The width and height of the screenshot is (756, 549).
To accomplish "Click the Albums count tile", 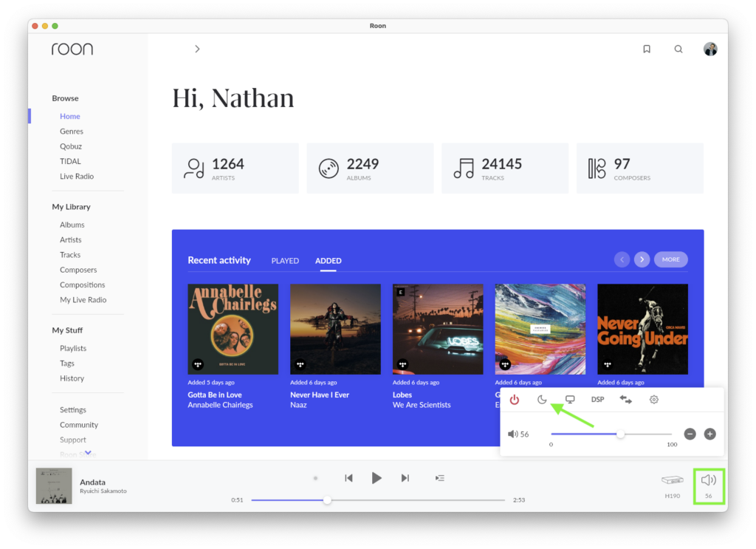I will [370, 168].
